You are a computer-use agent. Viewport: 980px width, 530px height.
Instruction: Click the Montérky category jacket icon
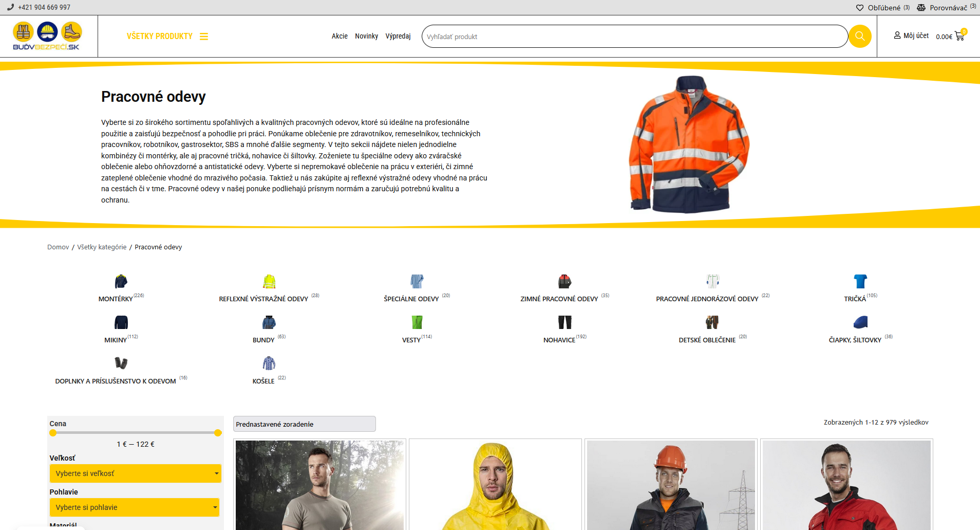(121, 281)
